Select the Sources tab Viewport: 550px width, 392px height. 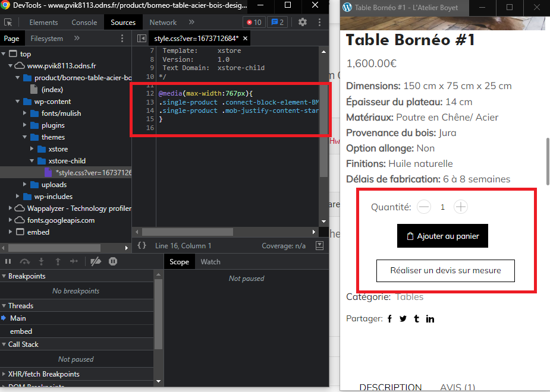coord(123,23)
